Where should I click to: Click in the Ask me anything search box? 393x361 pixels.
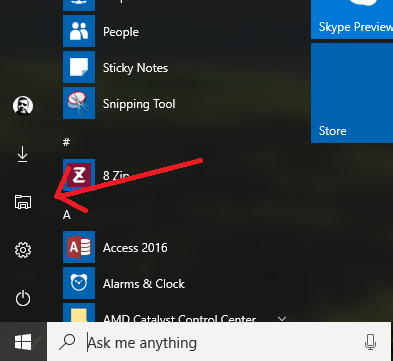219,342
